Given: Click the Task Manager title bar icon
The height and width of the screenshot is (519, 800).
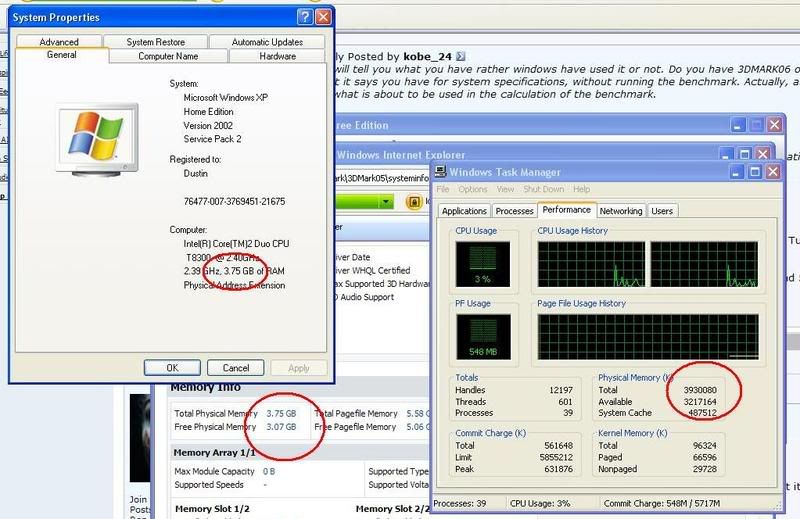Looking at the screenshot, I should click(x=440, y=172).
